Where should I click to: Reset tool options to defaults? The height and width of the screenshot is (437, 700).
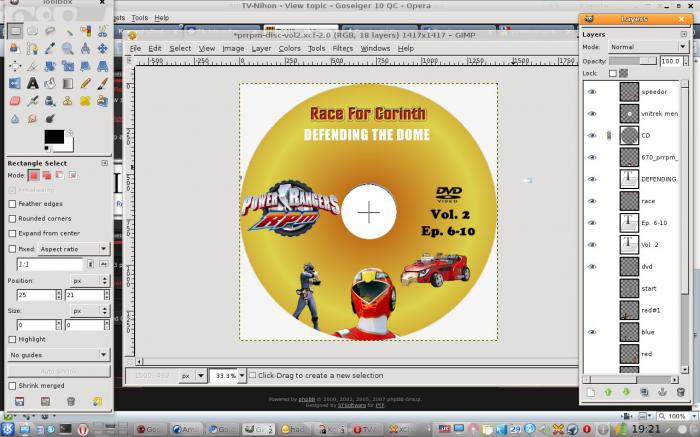tap(98, 401)
